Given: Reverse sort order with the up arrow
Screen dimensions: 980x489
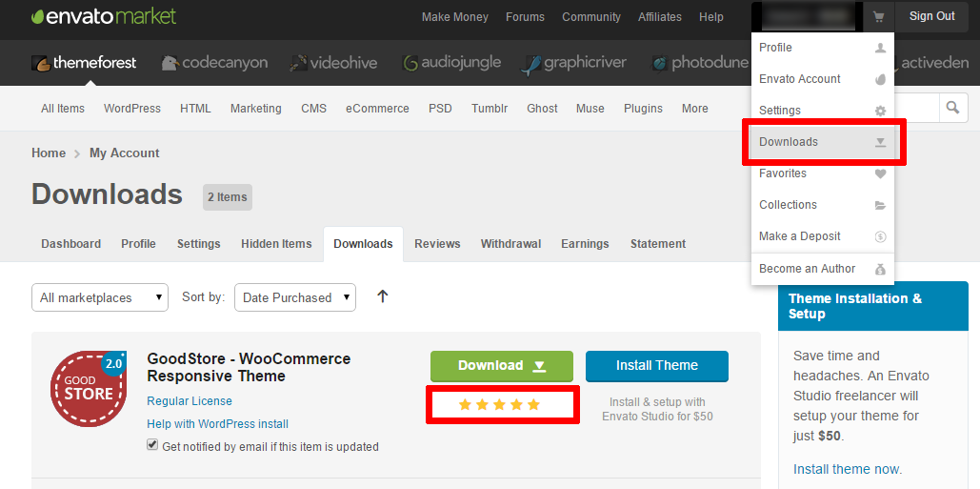Looking at the screenshot, I should coord(383,296).
